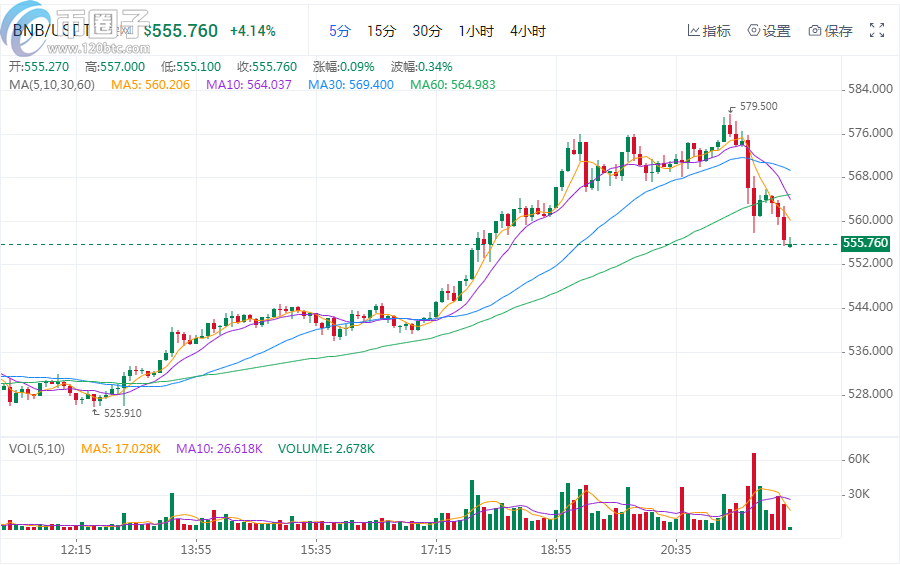
Task: Click the 波幅:0.34% value
Action: (421, 67)
